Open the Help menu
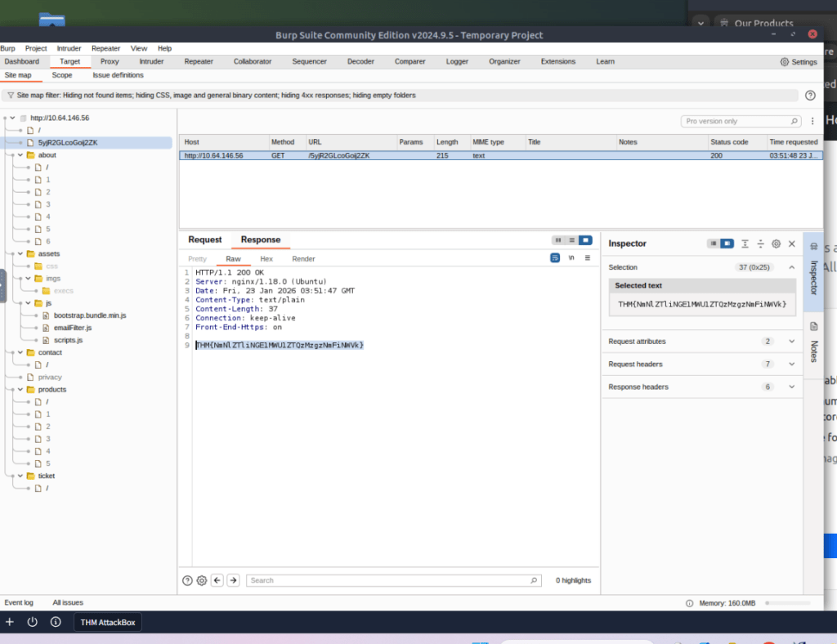The height and width of the screenshot is (644, 837). point(164,48)
